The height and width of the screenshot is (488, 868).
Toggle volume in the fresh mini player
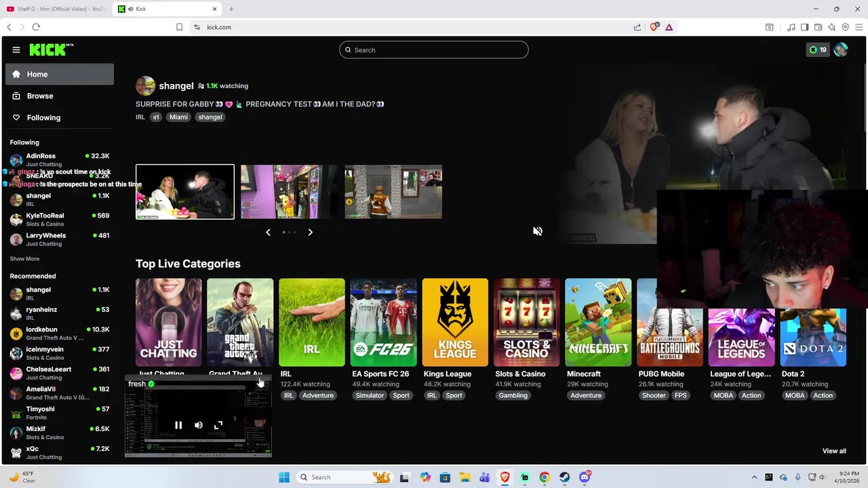click(x=199, y=425)
